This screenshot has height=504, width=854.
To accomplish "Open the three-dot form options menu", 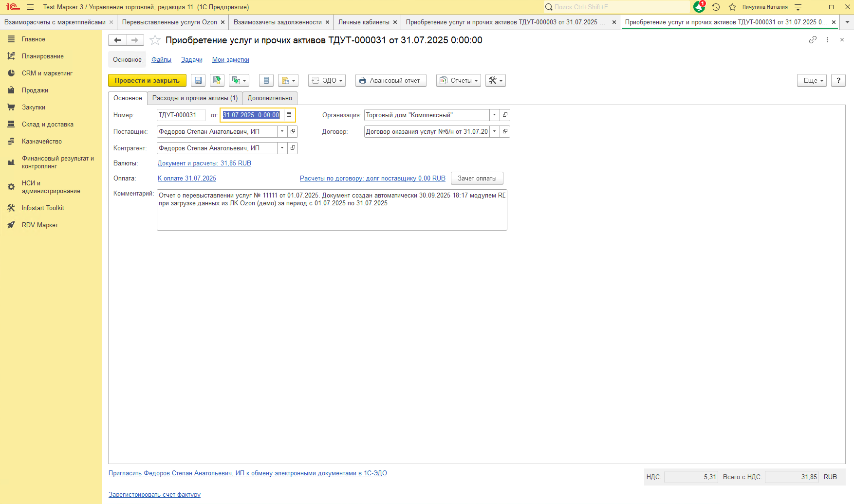I will pos(827,40).
